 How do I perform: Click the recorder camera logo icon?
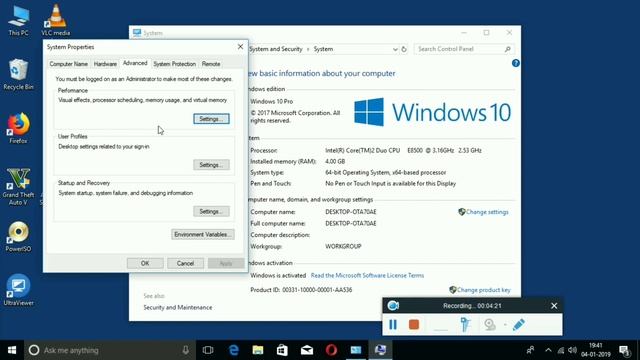393,305
